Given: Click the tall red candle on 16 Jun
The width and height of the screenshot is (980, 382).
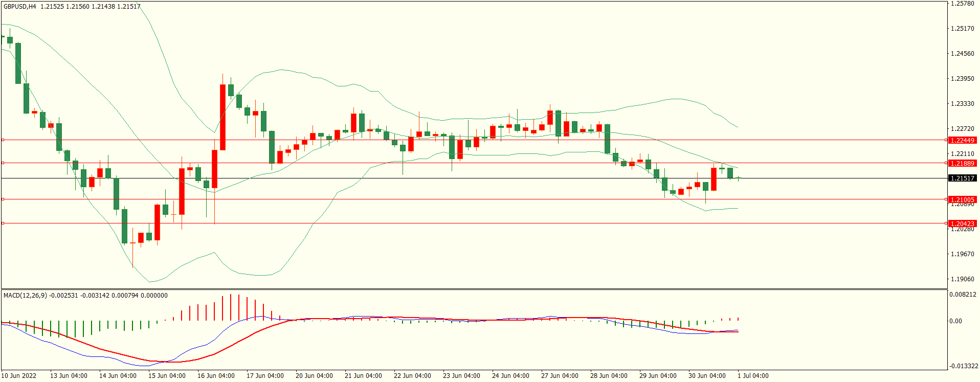Looking at the screenshot, I should (x=222, y=117).
